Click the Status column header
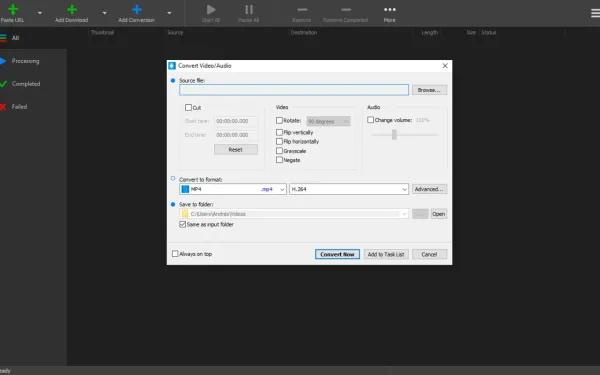The image size is (600, 375). 489,33
